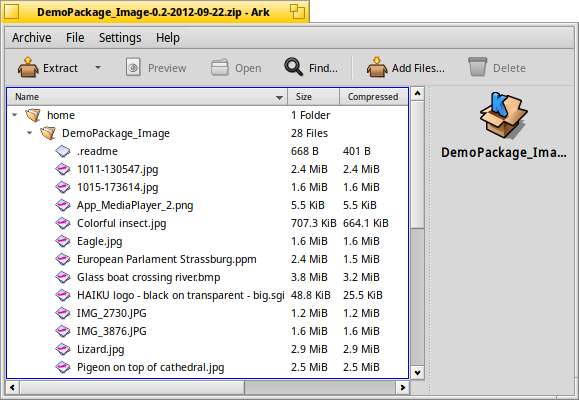Click the horizontal scroll right arrow
Viewport: 579px width, 400px height.
point(402,387)
